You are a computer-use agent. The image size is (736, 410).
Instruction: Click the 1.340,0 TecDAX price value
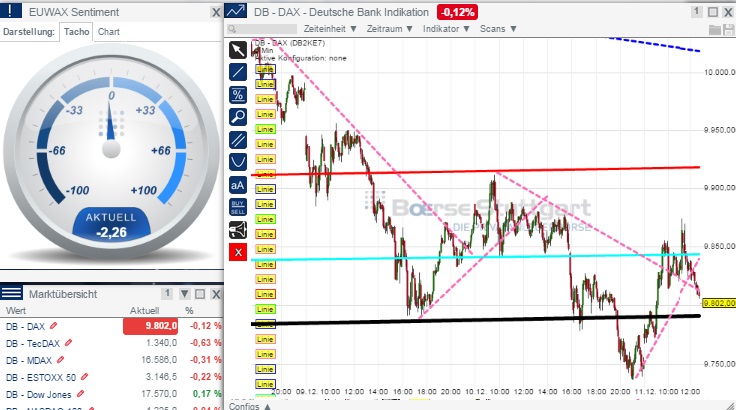(x=161, y=343)
